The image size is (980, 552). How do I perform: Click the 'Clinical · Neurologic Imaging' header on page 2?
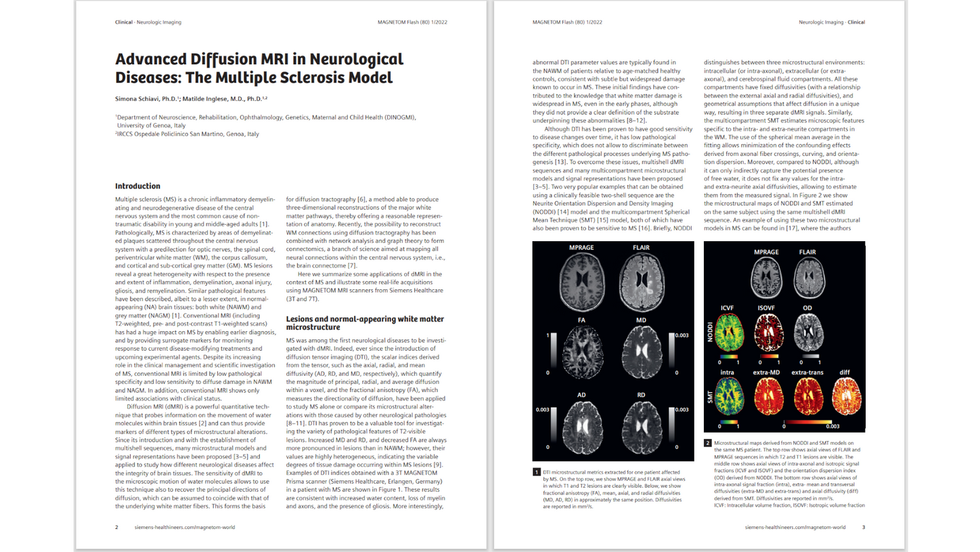pyautogui.click(x=148, y=22)
